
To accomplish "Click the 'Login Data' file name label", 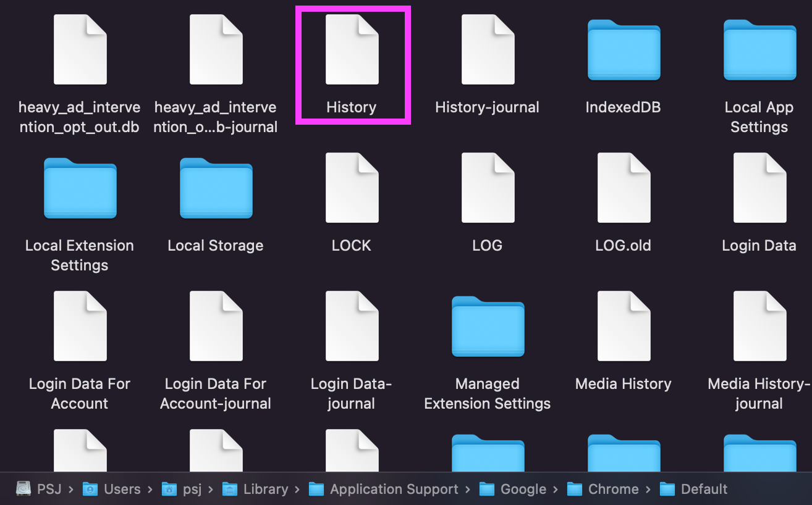I will coord(759,246).
